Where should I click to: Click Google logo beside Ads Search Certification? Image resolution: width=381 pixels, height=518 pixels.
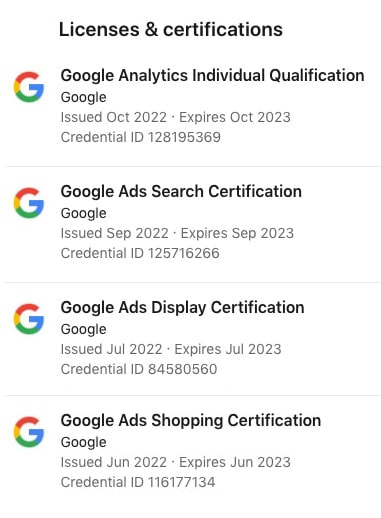[29, 203]
